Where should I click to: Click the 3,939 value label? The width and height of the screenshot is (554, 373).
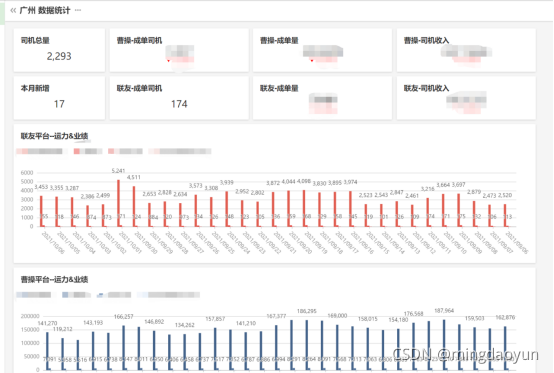(226, 182)
